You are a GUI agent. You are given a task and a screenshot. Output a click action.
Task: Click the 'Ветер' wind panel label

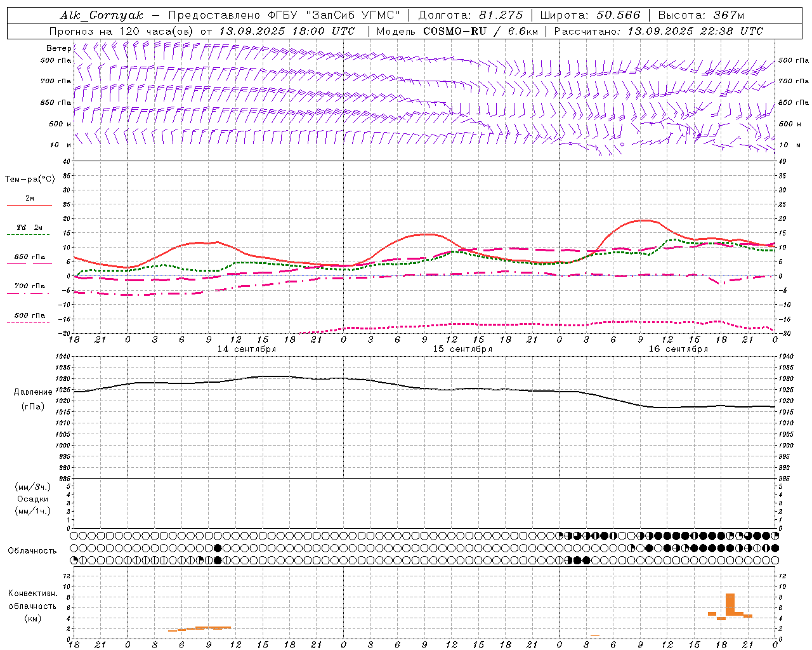pos(58,48)
